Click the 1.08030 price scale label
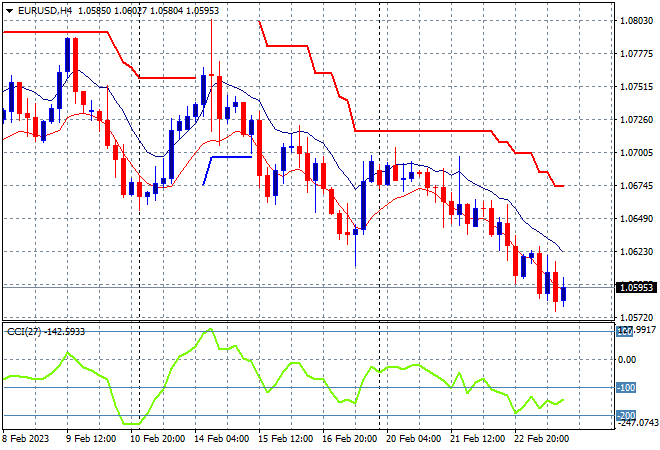Screen dimensions: 660x450 click(x=636, y=21)
